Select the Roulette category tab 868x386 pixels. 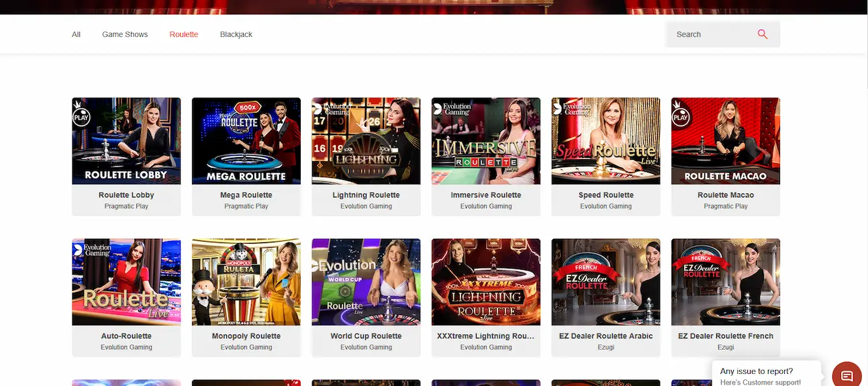pos(184,34)
